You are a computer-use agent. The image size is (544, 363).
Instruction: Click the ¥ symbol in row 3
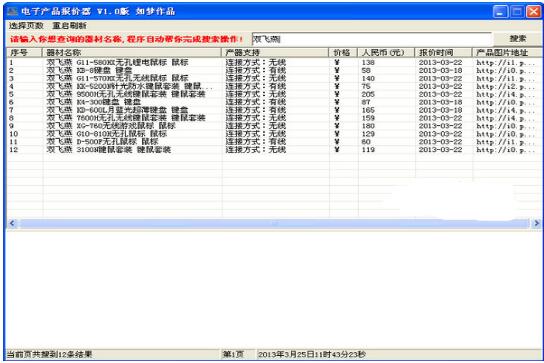coord(337,78)
